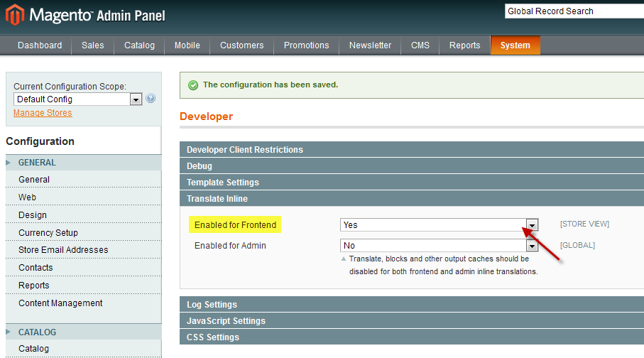The height and width of the screenshot is (358, 644).
Task: Collapse the Translate Inline section
Action: click(x=217, y=199)
